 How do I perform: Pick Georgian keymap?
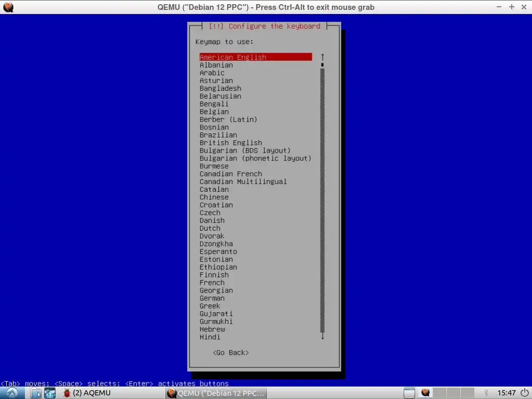coord(216,290)
